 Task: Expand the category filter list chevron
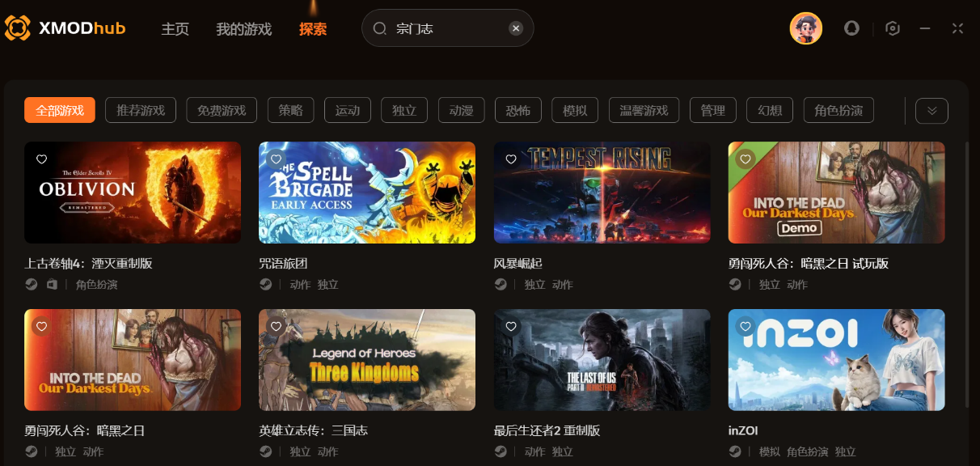(931, 110)
